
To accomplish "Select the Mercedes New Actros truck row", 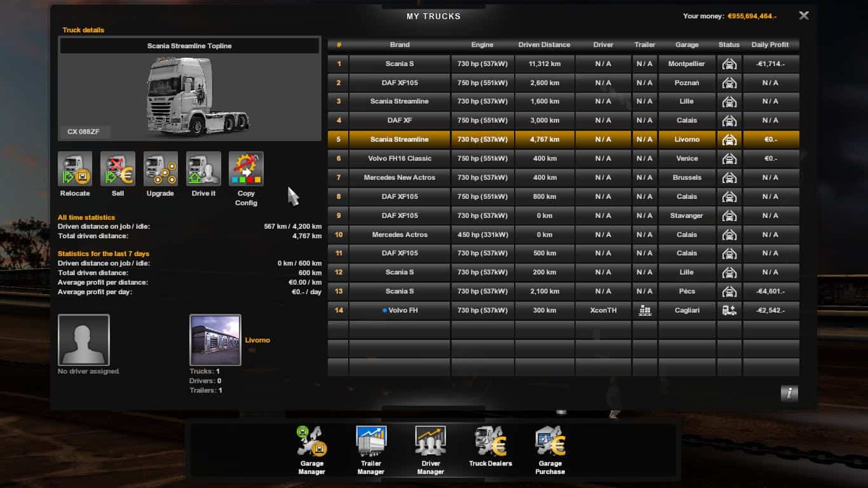I will pyautogui.click(x=400, y=178).
